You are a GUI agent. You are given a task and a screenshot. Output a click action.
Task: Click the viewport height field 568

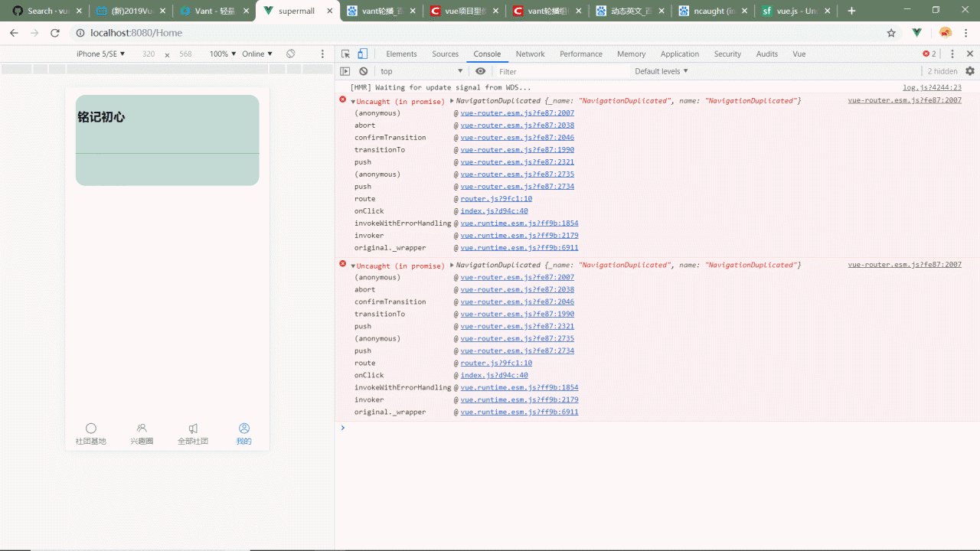coord(185,54)
